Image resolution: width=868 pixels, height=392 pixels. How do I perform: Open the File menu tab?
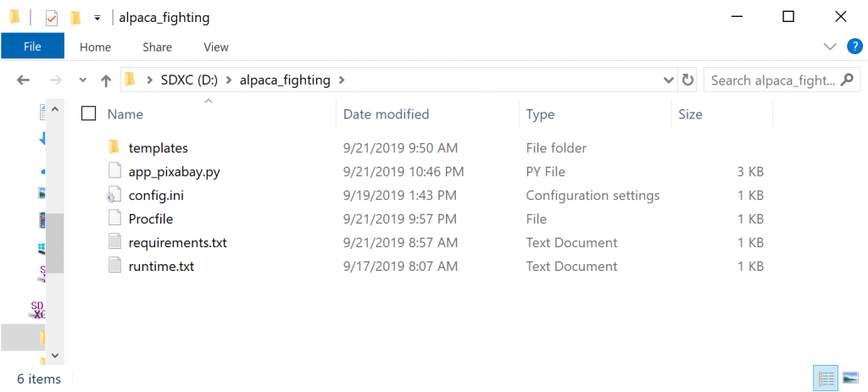(x=32, y=47)
